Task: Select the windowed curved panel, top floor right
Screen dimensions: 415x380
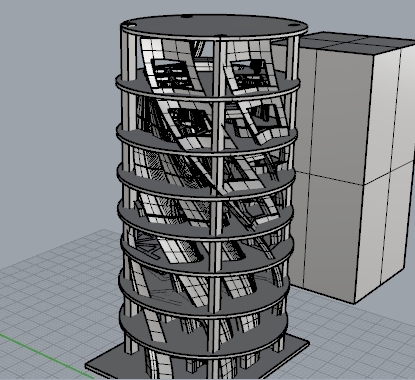Action: (250, 68)
